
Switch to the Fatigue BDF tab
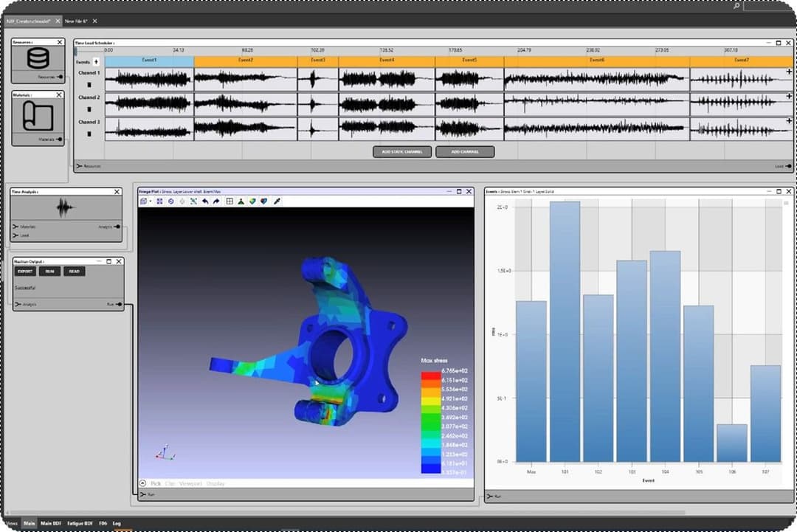81,523
